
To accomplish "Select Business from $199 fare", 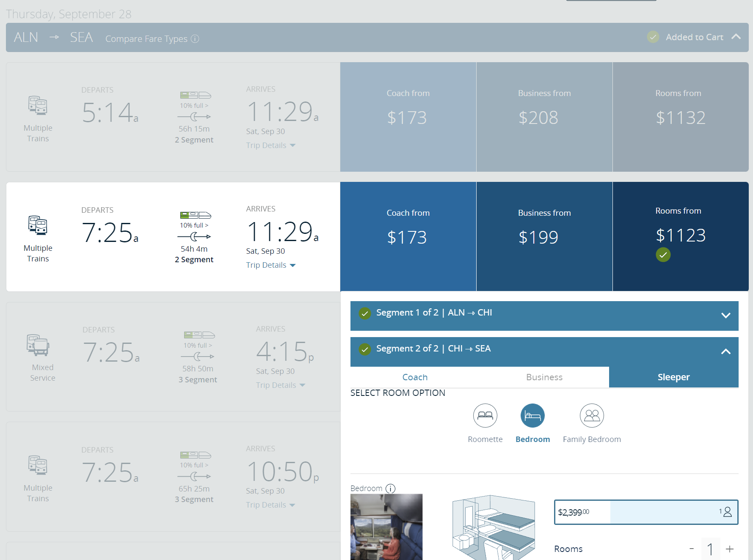I will pyautogui.click(x=544, y=236).
